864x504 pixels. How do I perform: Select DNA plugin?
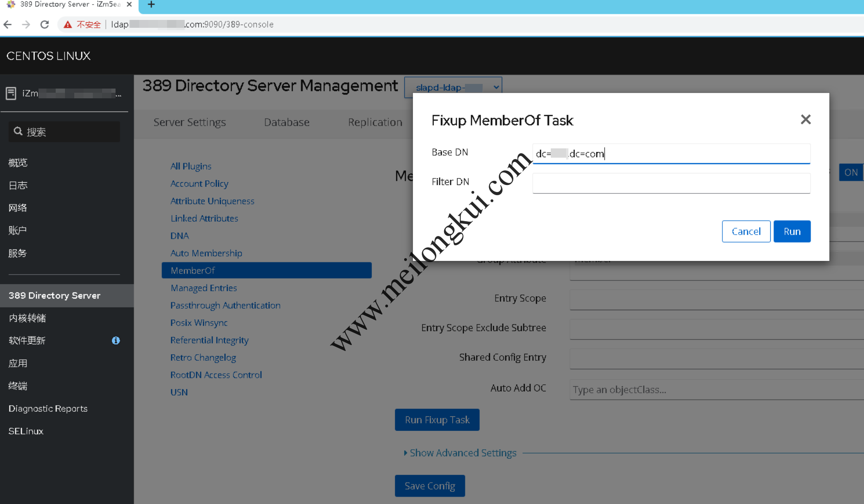pos(179,236)
